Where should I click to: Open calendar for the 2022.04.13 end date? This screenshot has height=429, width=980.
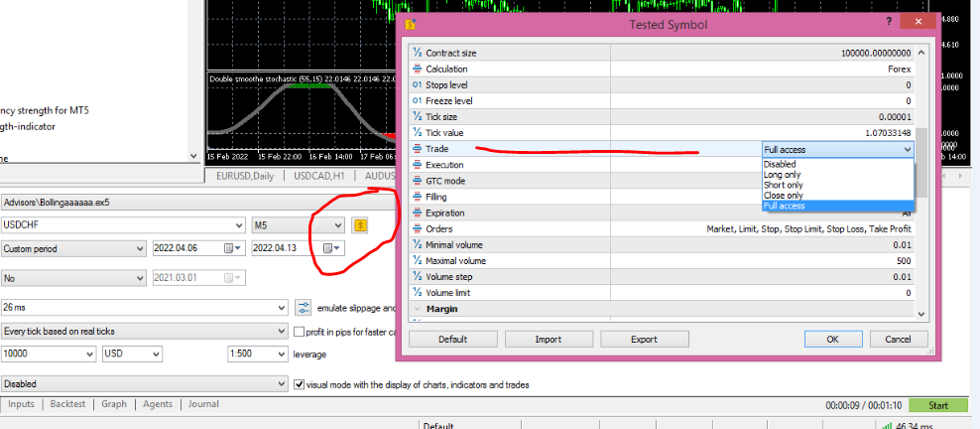pos(332,248)
